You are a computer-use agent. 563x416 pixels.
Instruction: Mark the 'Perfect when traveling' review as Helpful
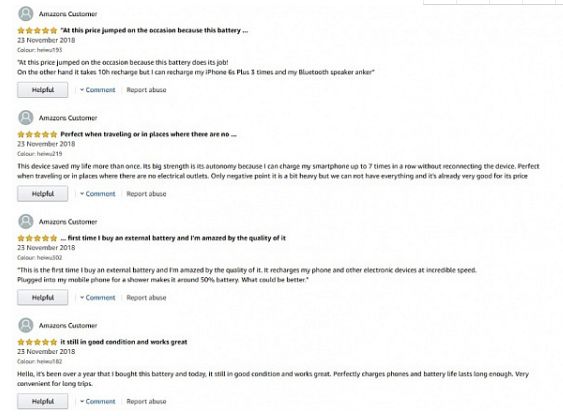pos(42,194)
